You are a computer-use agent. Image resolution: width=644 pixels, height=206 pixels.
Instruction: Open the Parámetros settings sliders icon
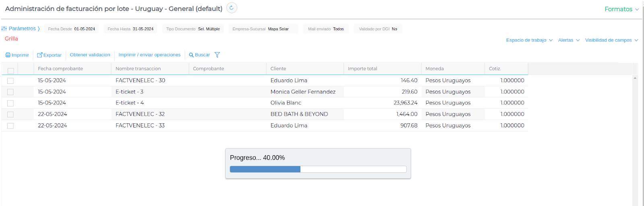[4, 29]
